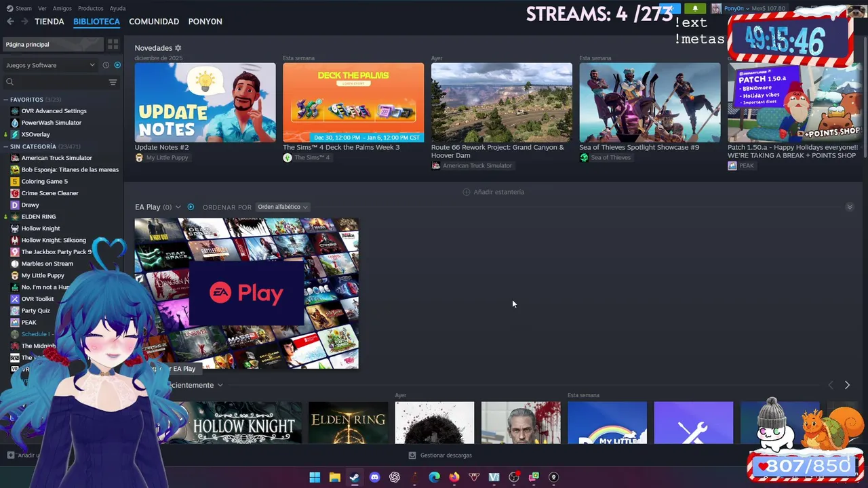Open Microsoft Edge from the taskbar
Image resolution: width=868 pixels, height=488 pixels.
pyautogui.click(x=434, y=477)
